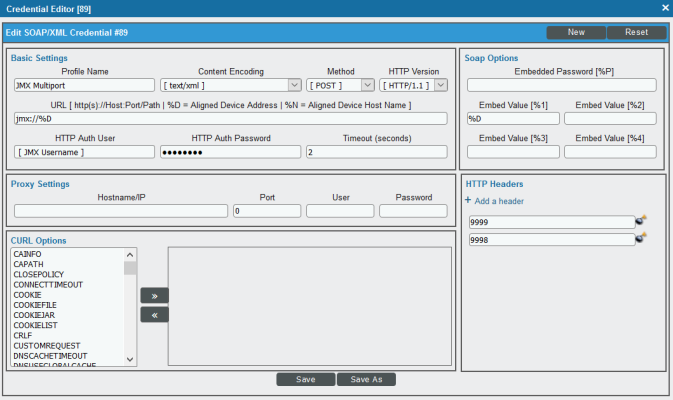
Task: Click the plus icon to add a header
Action: coord(468,200)
